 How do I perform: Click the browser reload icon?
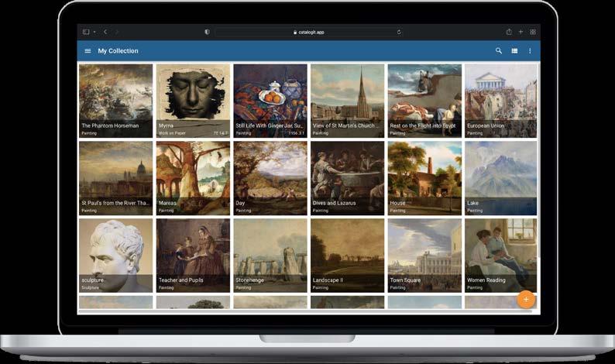(399, 33)
